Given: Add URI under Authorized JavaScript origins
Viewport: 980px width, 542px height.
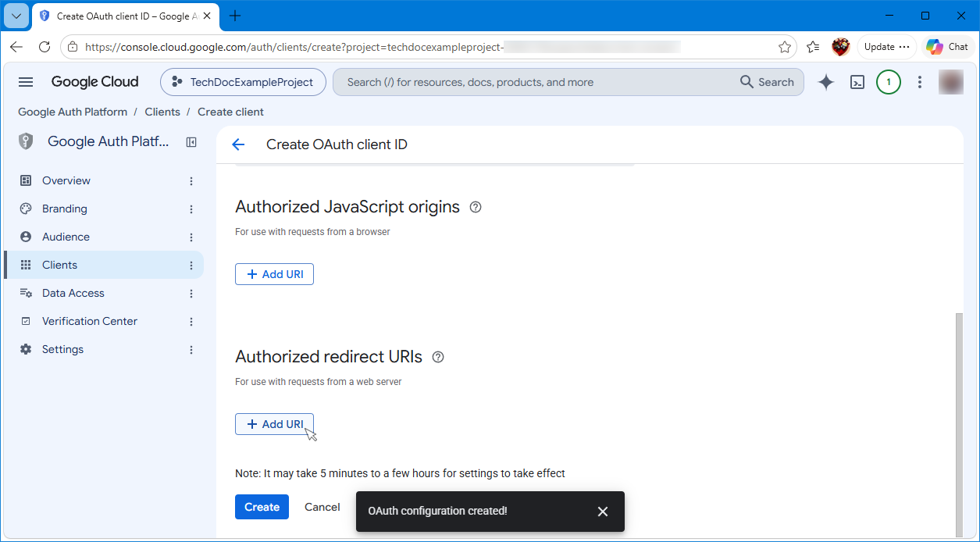Looking at the screenshot, I should (274, 274).
